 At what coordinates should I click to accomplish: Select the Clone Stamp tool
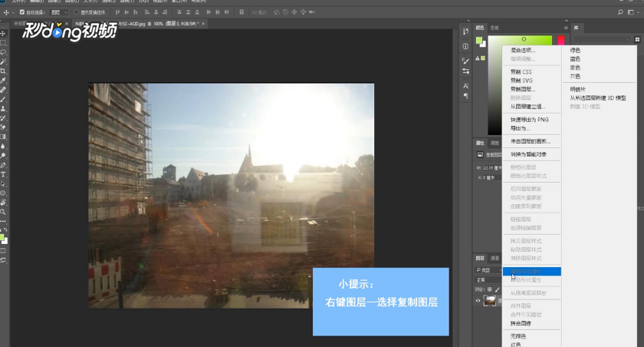click(3, 108)
